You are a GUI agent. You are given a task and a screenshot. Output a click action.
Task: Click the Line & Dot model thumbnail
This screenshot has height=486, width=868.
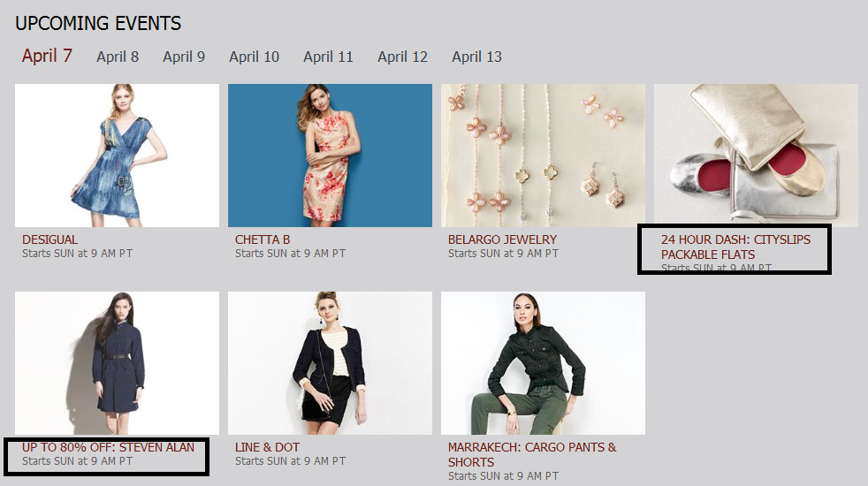click(x=330, y=363)
